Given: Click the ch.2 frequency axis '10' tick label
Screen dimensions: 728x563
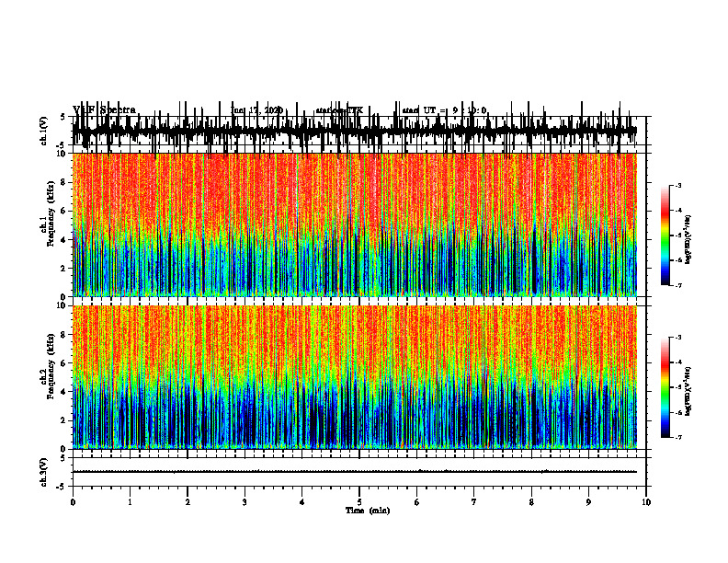Looking at the screenshot, I should pos(62,305).
